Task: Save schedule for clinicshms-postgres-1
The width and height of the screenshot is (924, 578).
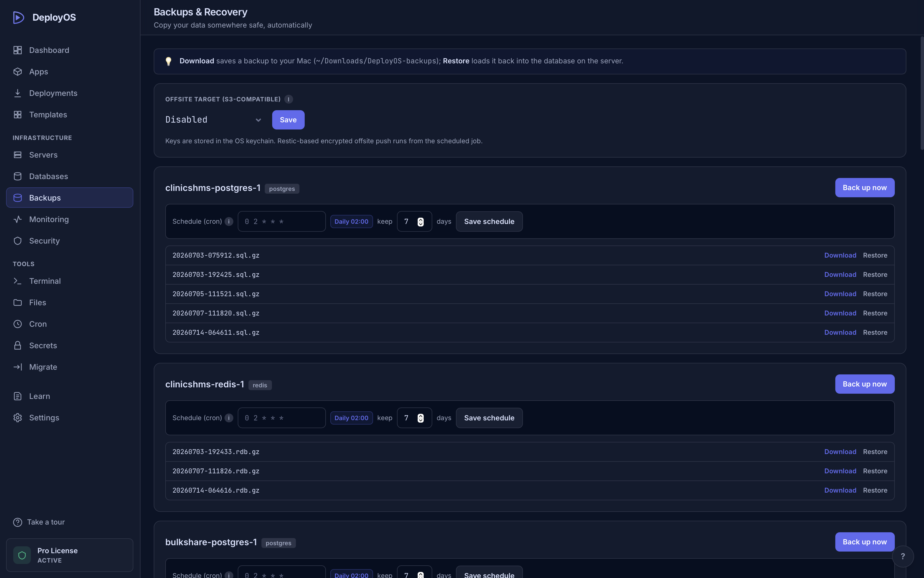Action: click(489, 221)
